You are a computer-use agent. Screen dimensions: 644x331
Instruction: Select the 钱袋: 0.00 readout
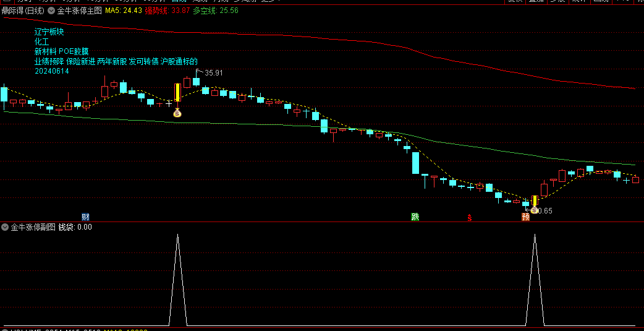(x=75, y=227)
